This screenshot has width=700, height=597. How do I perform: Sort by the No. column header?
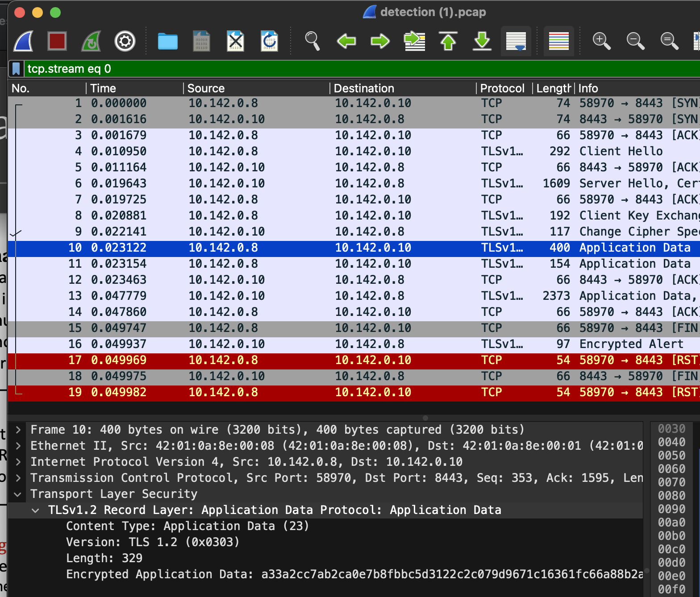pos(47,88)
